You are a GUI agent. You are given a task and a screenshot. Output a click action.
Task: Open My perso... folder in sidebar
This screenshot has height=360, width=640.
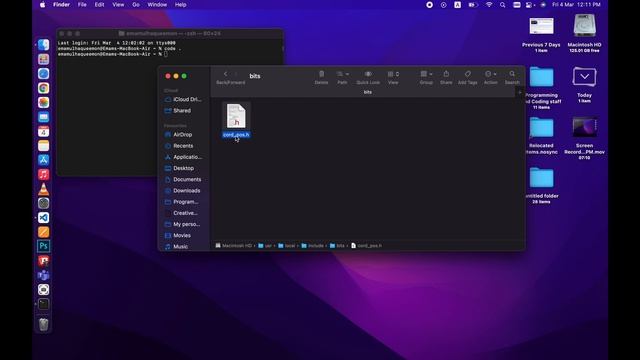pyautogui.click(x=183, y=224)
